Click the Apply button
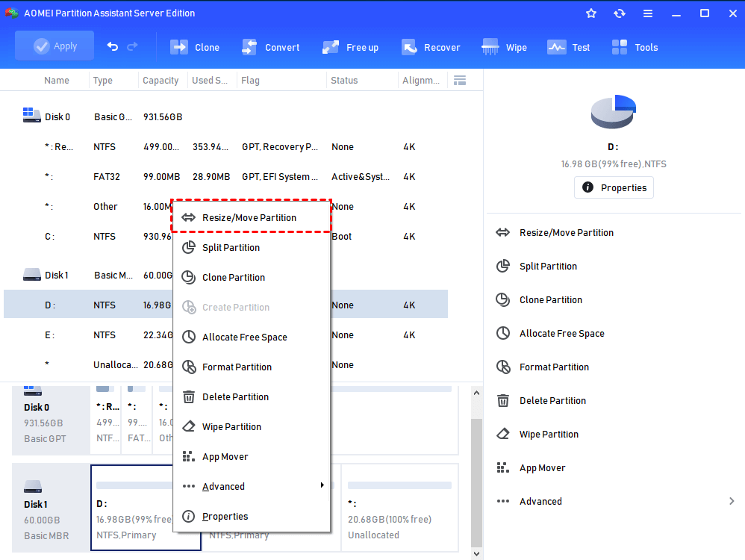The height and width of the screenshot is (560, 745). (54, 46)
